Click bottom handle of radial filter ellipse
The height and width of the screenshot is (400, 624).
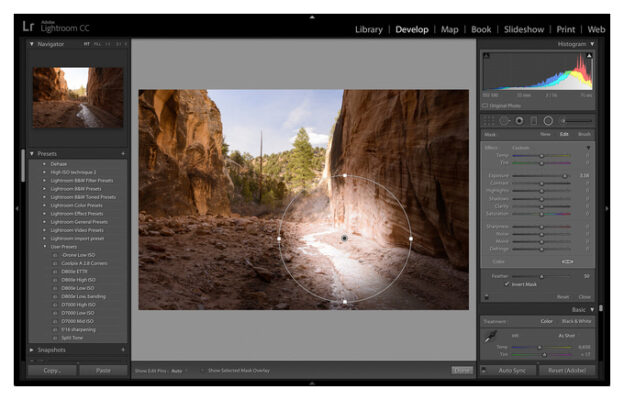[345, 302]
